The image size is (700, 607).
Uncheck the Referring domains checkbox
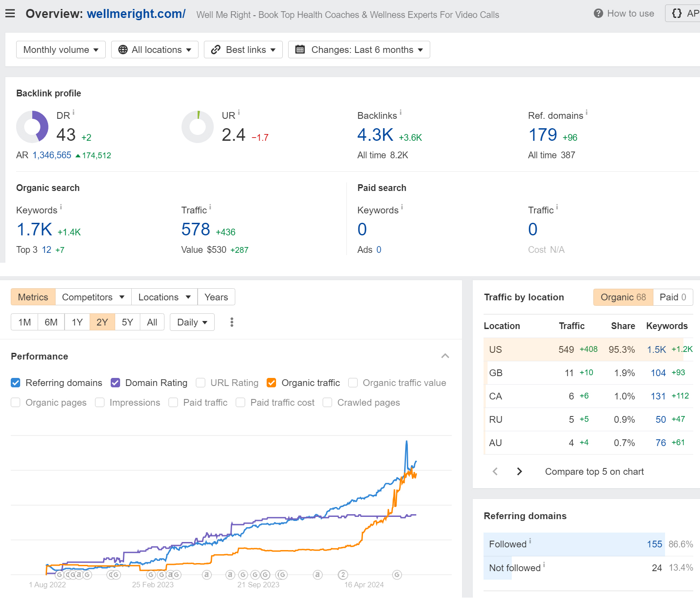coord(16,383)
